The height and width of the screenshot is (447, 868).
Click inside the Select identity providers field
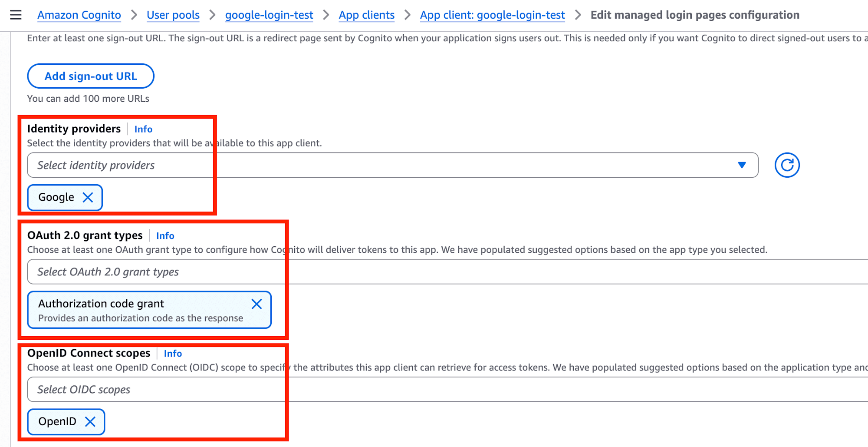pos(347,165)
